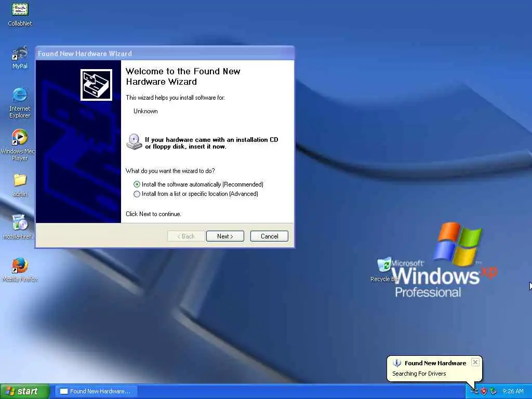Open the red security shield tray icon
The height and width of the screenshot is (399, 532).
484,391
